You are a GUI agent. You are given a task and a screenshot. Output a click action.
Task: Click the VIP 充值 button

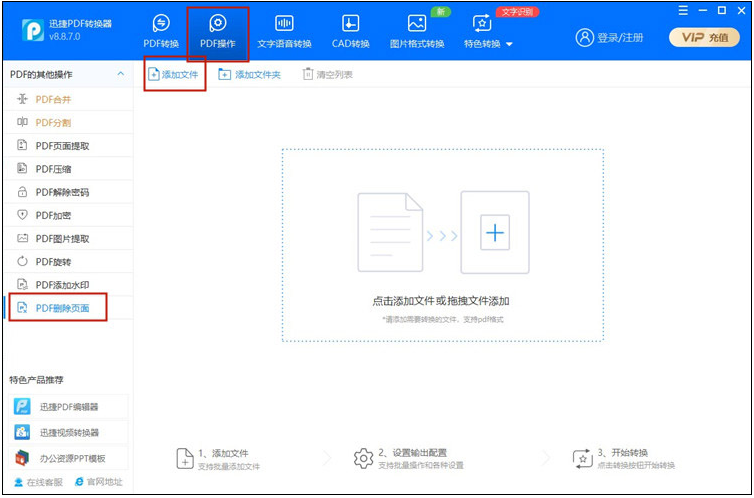click(704, 37)
